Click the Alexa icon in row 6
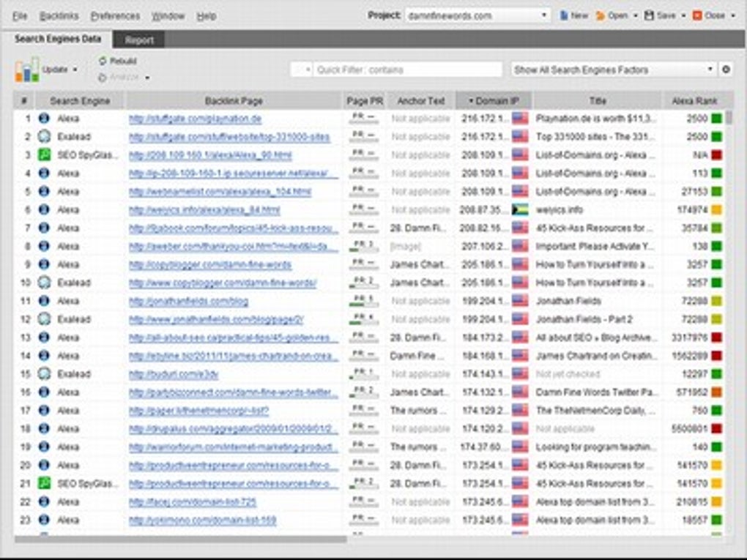 (x=44, y=209)
